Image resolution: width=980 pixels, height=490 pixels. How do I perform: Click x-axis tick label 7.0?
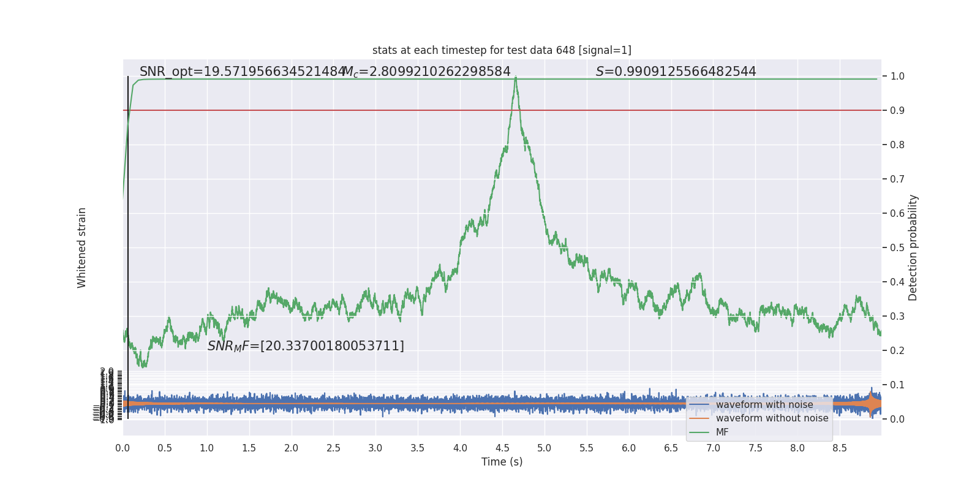(x=713, y=448)
